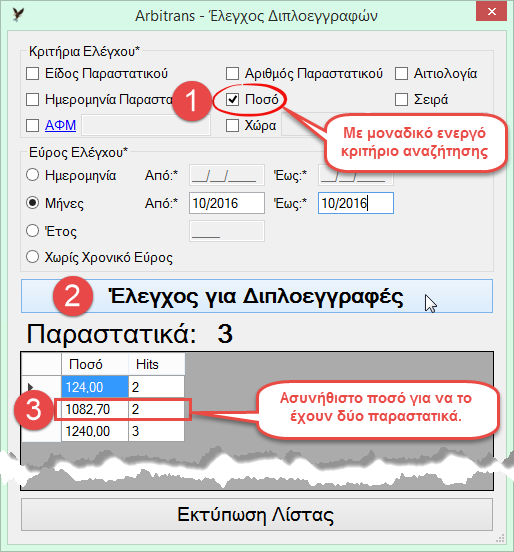Sort by the Hits column header
The width and height of the screenshot is (514, 552).
coord(156,364)
